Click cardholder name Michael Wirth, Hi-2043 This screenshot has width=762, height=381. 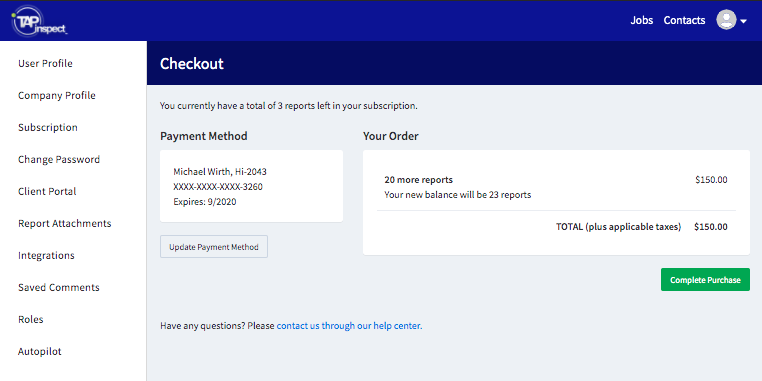[x=220, y=172]
